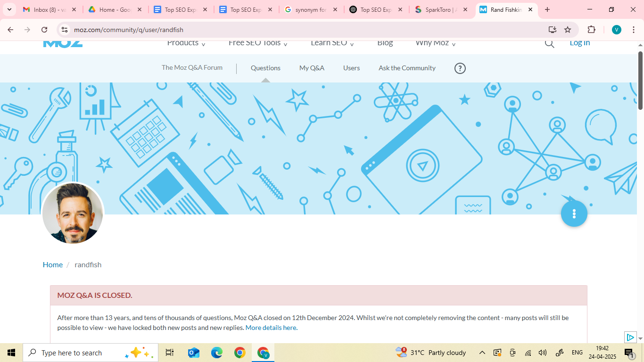The height and width of the screenshot is (362, 644).
Task: Reload the page with refresh icon
Action: [x=44, y=30]
